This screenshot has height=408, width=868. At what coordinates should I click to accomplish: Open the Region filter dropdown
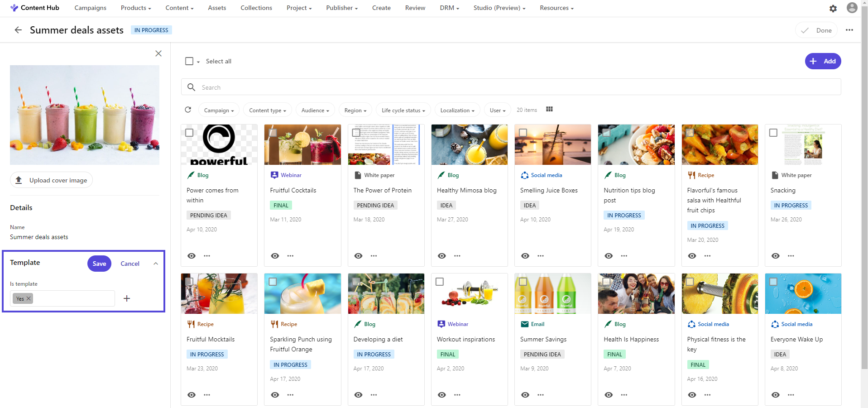coord(355,110)
